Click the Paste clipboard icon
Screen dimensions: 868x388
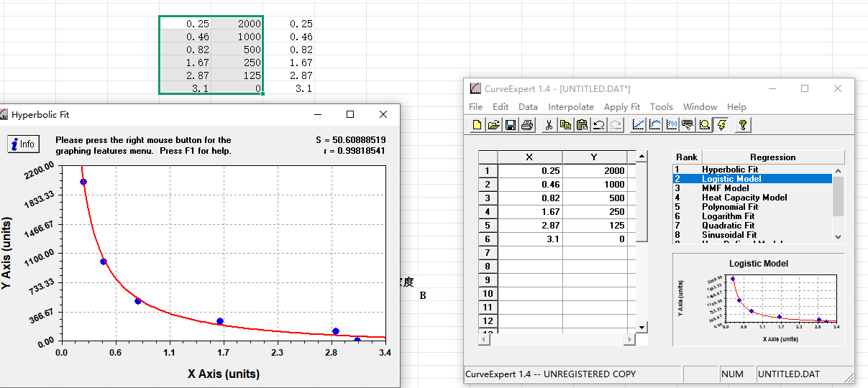pos(583,125)
